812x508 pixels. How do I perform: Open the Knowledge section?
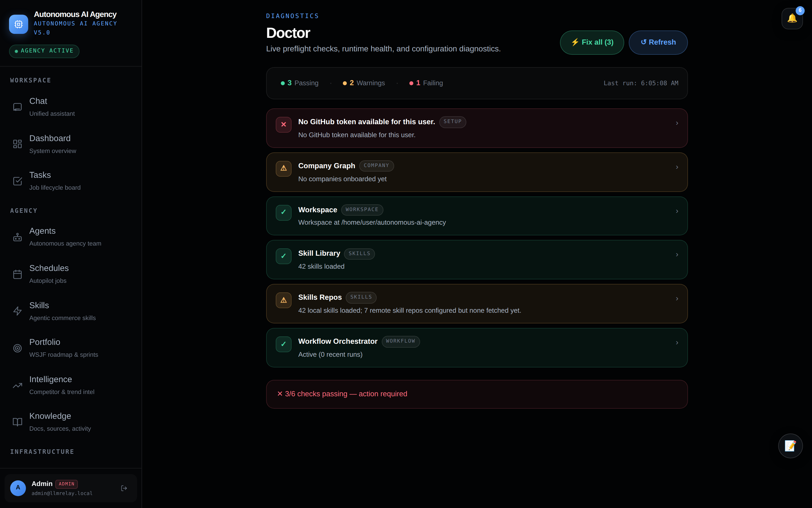[x=70, y=422]
